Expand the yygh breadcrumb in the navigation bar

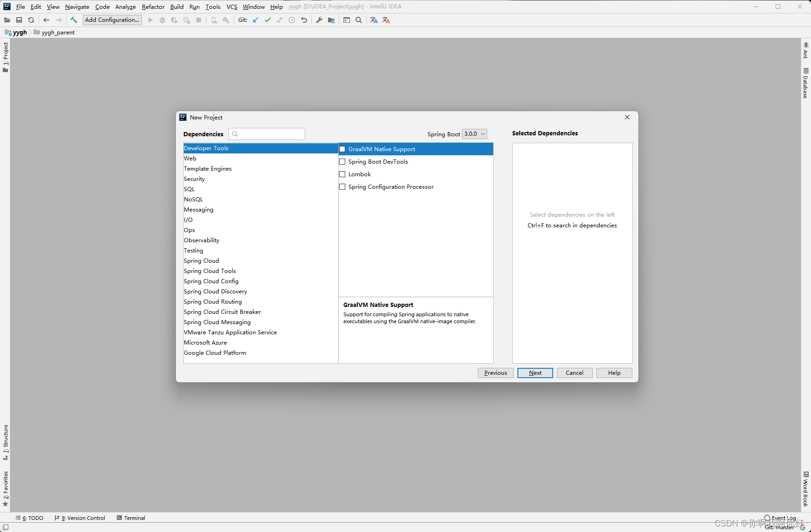point(20,32)
